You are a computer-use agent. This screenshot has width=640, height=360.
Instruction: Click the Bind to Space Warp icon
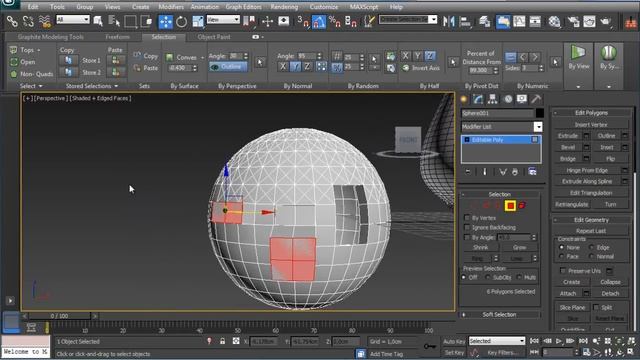click(x=44, y=21)
